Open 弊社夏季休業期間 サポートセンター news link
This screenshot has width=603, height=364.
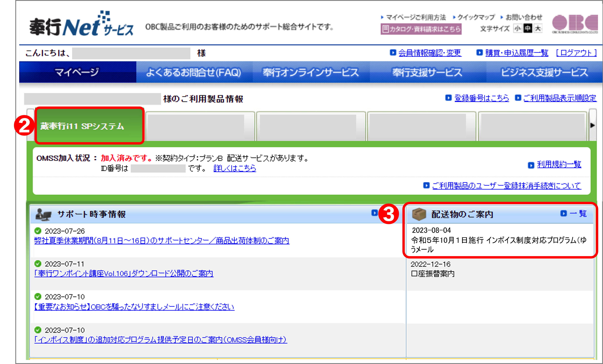point(162,241)
